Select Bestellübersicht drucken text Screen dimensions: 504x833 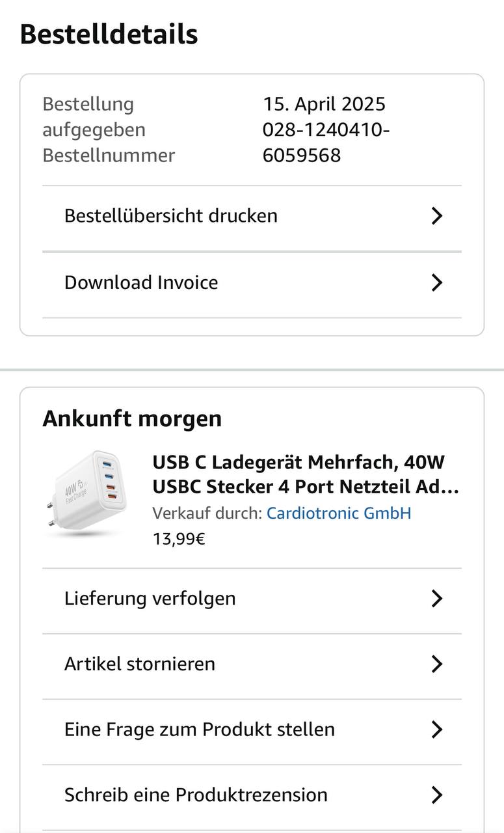click(x=170, y=215)
